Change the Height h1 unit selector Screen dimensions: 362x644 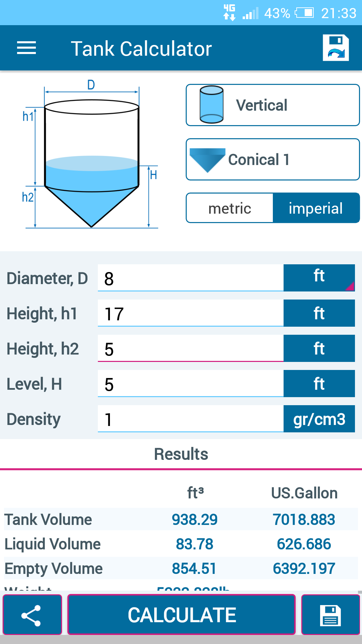click(x=319, y=313)
